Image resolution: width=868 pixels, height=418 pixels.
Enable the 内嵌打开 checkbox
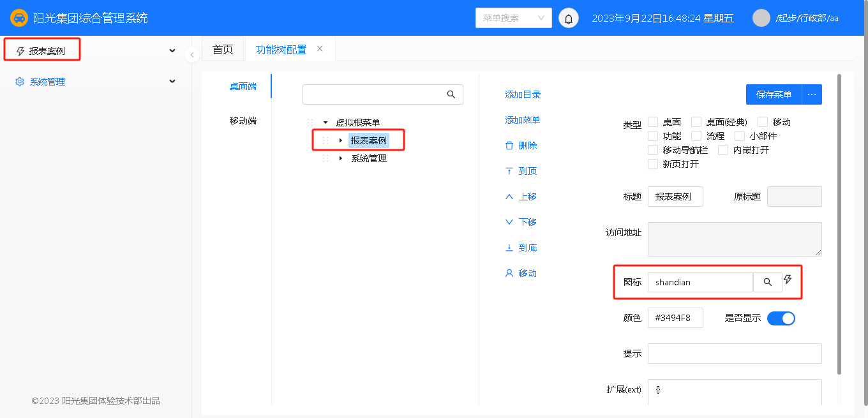tap(723, 150)
